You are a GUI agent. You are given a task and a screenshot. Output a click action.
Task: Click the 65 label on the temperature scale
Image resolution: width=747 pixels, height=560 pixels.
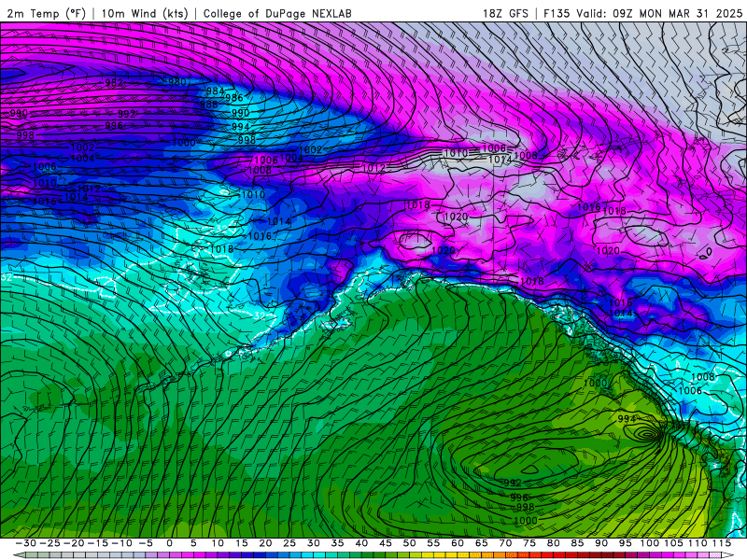(481, 543)
